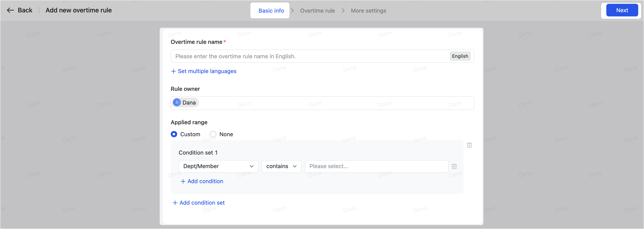This screenshot has width=644, height=229.
Task: Click the Set multiple languages link
Action: point(207,71)
